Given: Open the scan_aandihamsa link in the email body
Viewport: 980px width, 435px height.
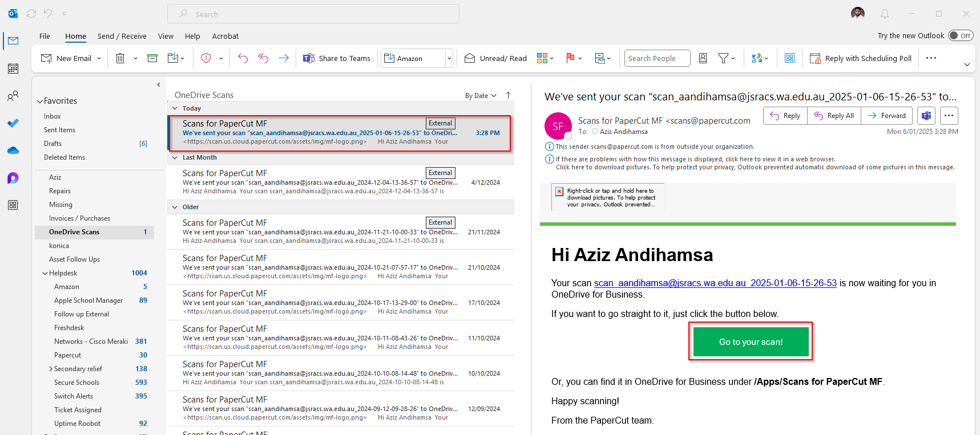Looking at the screenshot, I should [x=715, y=283].
